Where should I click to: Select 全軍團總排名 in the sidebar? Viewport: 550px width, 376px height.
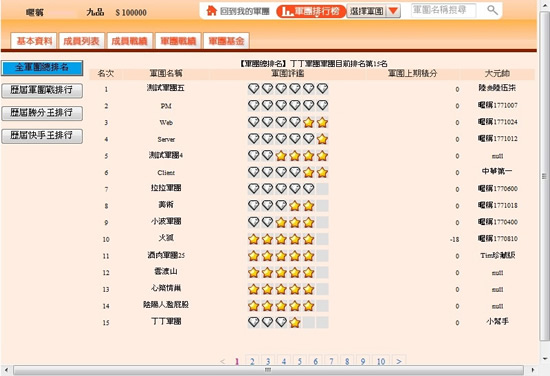click(x=42, y=68)
